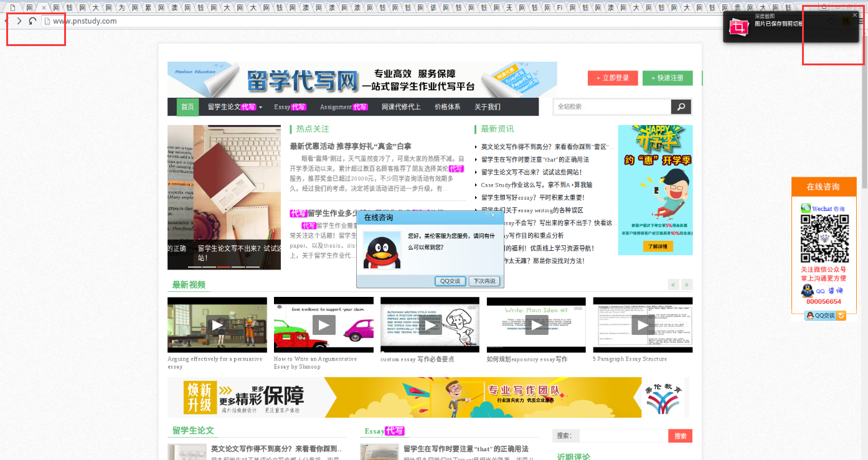
Task: Open the 最新视频 section heading
Action: 189,285
